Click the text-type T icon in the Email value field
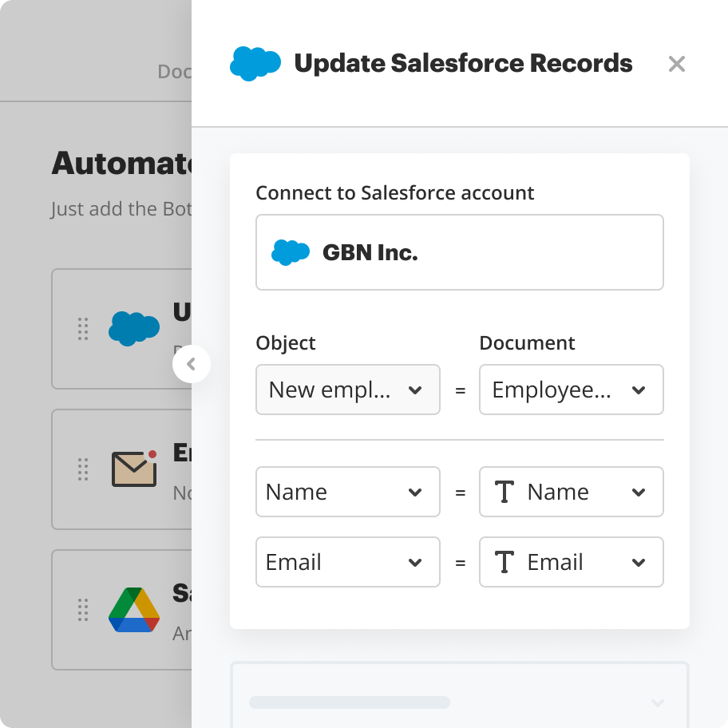The image size is (728, 728). coord(504,562)
